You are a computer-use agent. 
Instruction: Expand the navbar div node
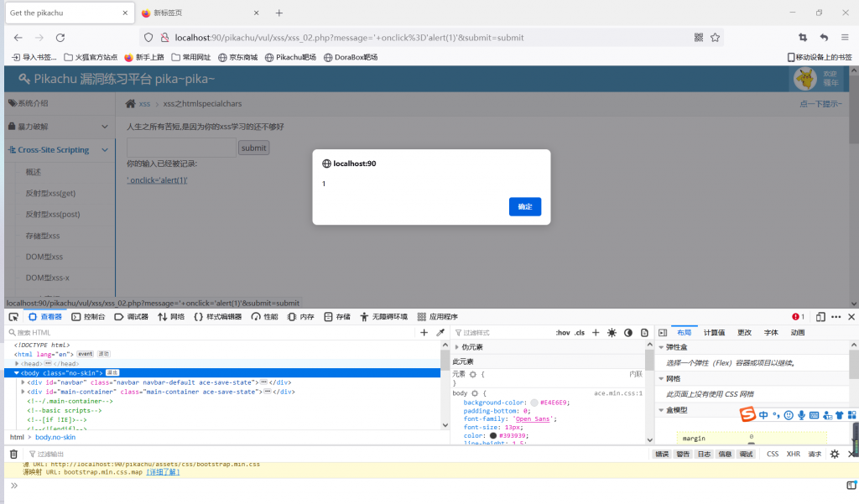[23, 382]
